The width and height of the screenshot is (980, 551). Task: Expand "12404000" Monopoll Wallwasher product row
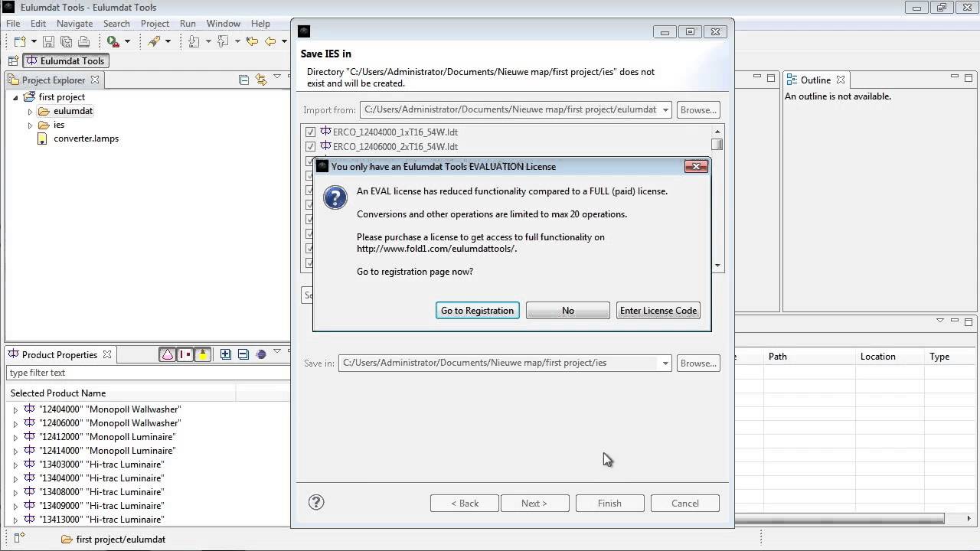click(15, 409)
